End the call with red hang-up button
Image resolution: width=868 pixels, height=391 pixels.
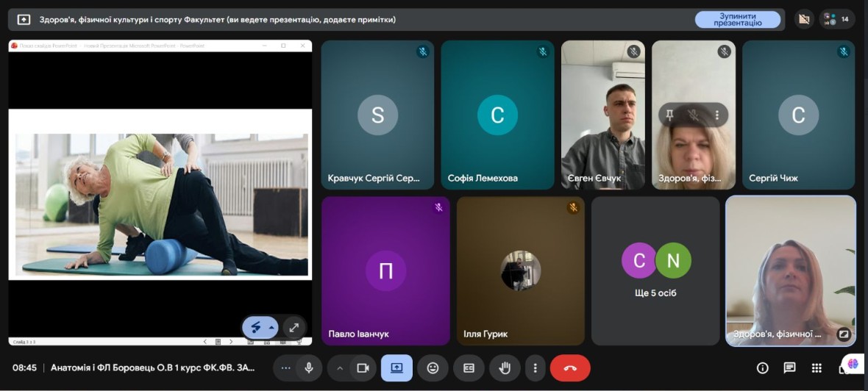[x=570, y=368]
